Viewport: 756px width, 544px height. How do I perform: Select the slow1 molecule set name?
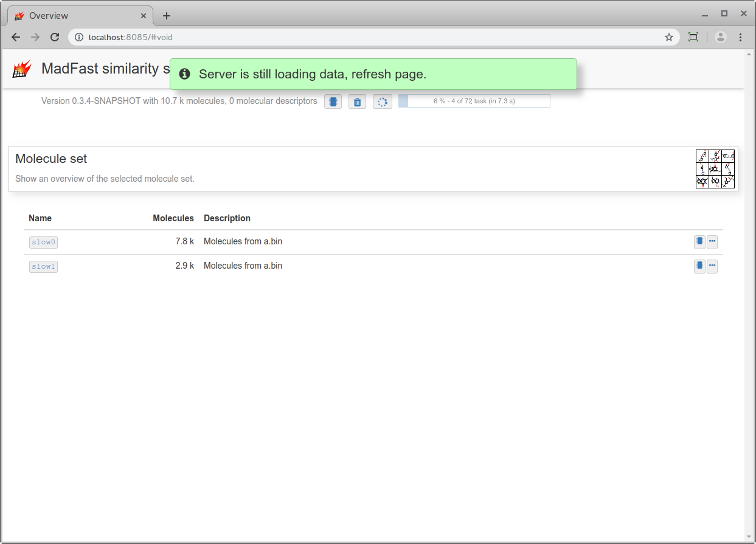(x=43, y=266)
